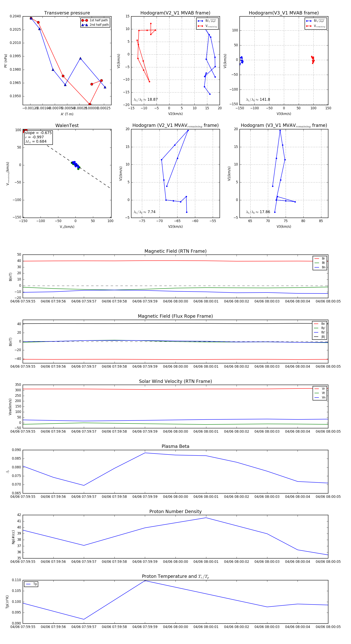This screenshot has height=644, width=351.
Task: Click the Tp legend in Proton Temperature plot
Action: (31, 584)
